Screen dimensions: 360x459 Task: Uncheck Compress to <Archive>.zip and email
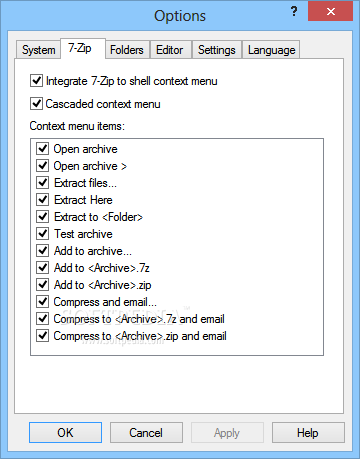click(43, 336)
